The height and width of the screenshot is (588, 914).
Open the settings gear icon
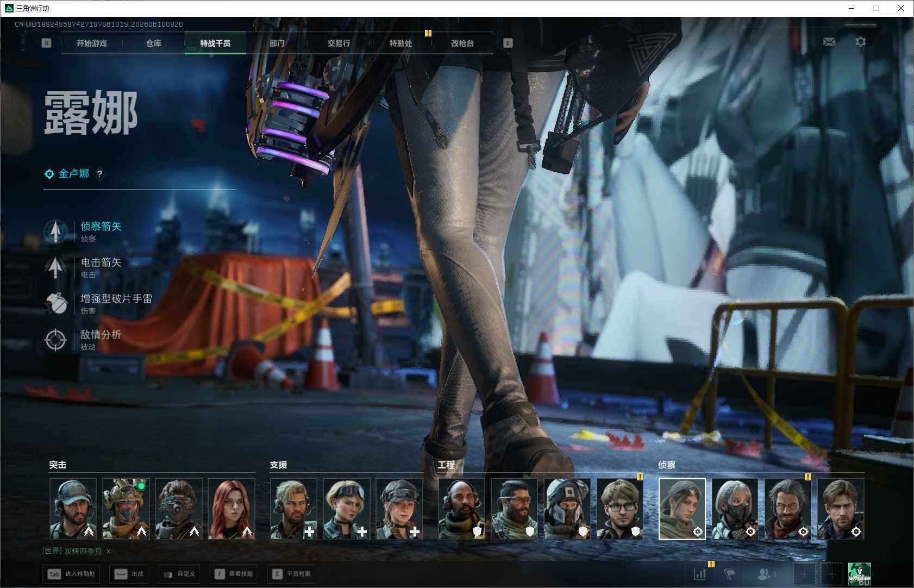[861, 42]
